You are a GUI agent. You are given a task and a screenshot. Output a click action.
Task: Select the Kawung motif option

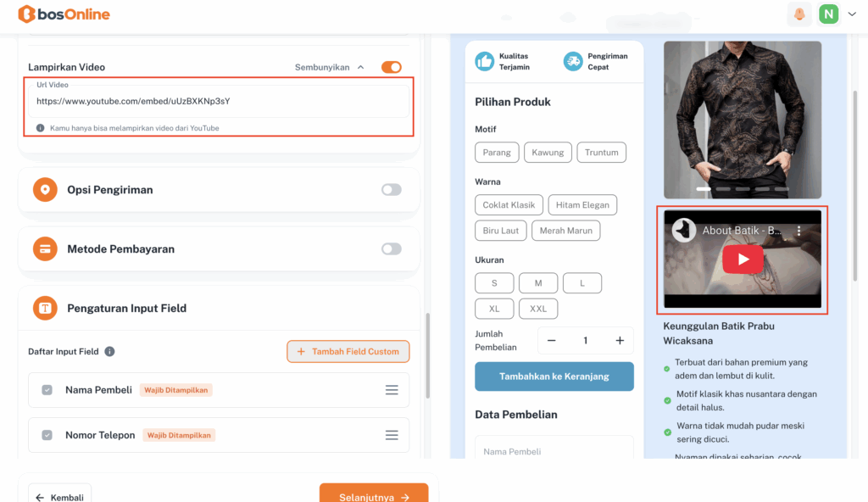(x=548, y=153)
